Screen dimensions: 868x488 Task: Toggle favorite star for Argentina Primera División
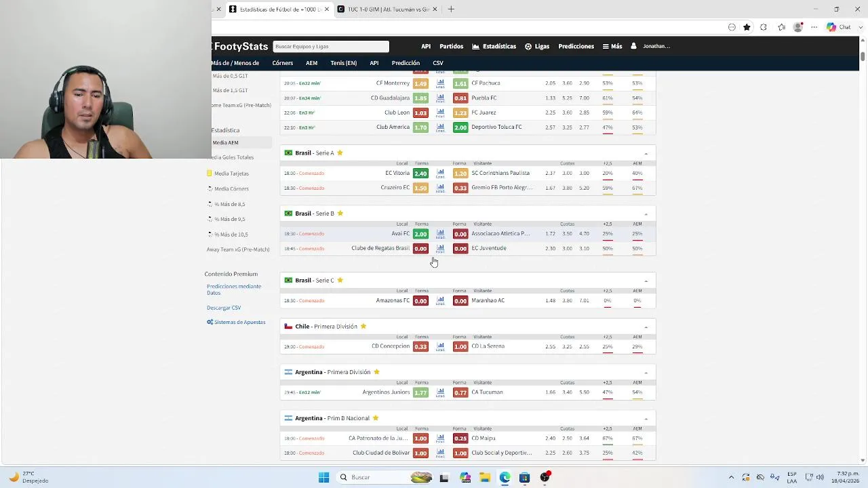376,372
